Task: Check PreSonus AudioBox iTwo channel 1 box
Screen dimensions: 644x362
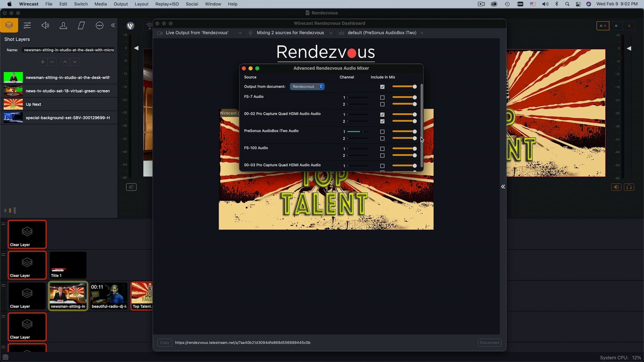Action: pos(382,132)
